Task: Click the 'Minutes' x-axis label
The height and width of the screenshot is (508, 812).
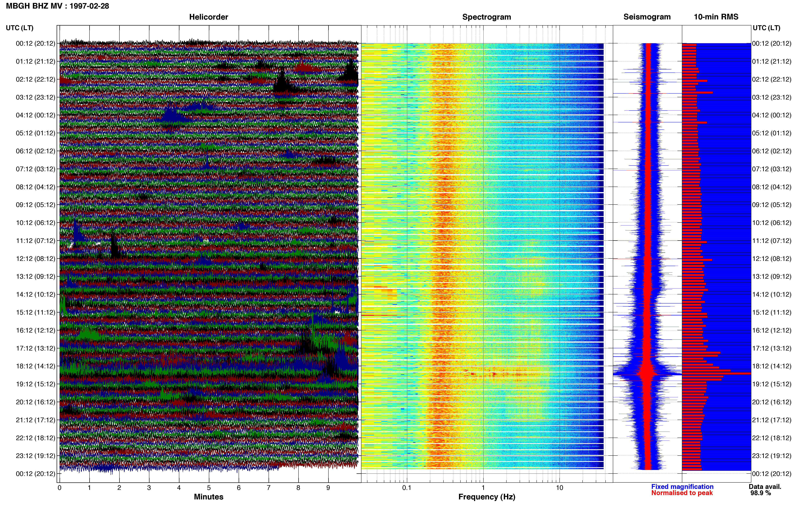Action: coord(209,497)
